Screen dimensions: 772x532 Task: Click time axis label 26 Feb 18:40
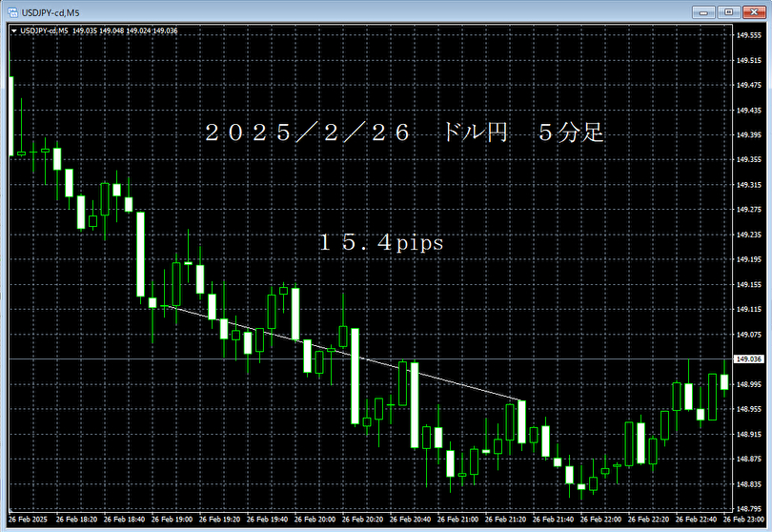[x=124, y=520]
